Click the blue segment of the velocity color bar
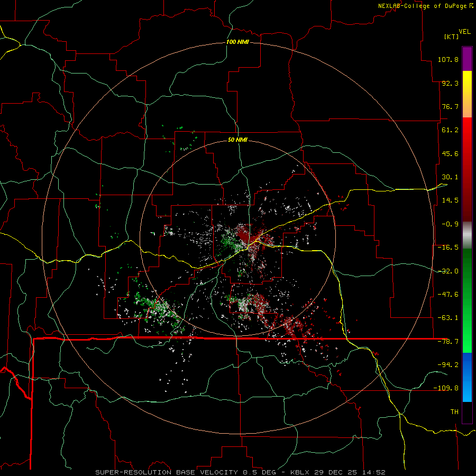 click(x=467, y=377)
